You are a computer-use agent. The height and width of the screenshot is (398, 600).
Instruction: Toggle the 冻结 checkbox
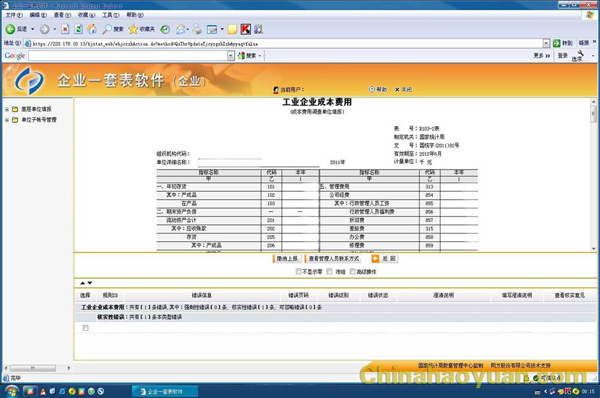click(329, 271)
